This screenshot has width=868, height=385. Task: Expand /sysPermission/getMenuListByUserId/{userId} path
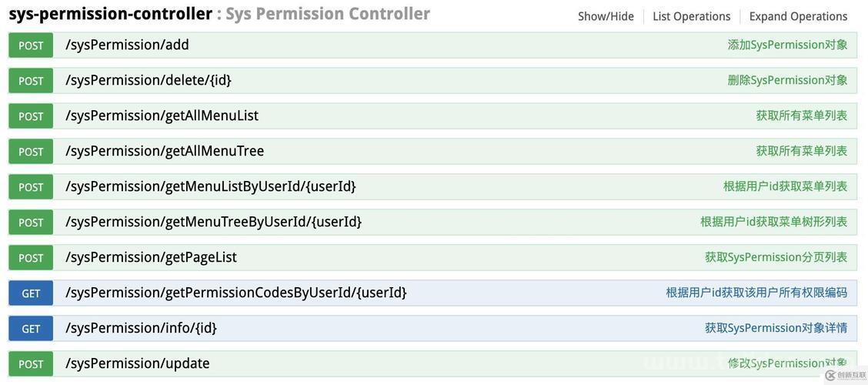(x=210, y=186)
